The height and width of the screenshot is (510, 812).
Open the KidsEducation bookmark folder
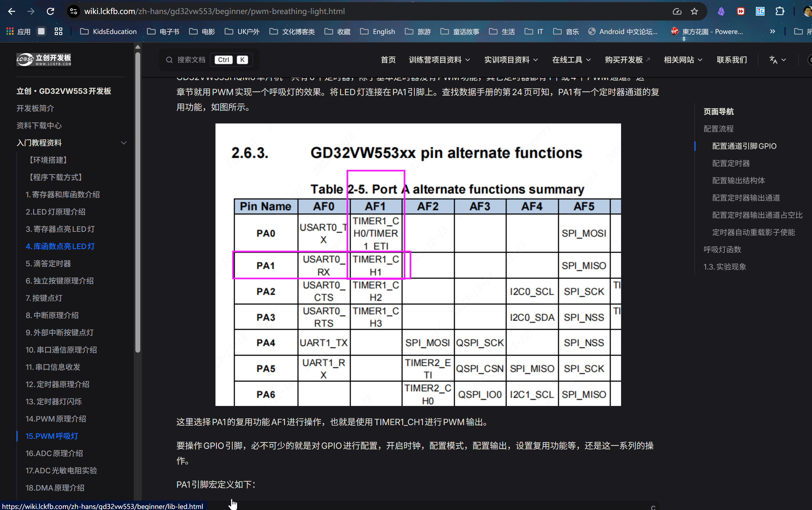[108, 31]
